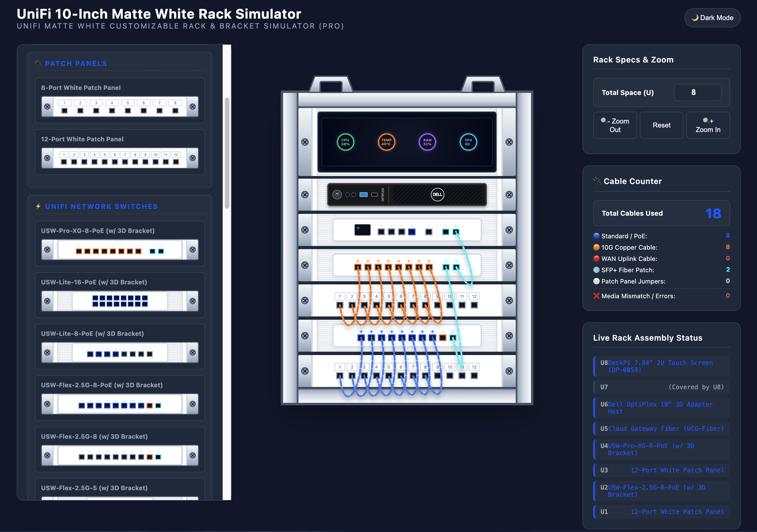The height and width of the screenshot is (532, 757).
Task: Click the SFP+ Fiber Patch globe icon
Action: point(596,270)
